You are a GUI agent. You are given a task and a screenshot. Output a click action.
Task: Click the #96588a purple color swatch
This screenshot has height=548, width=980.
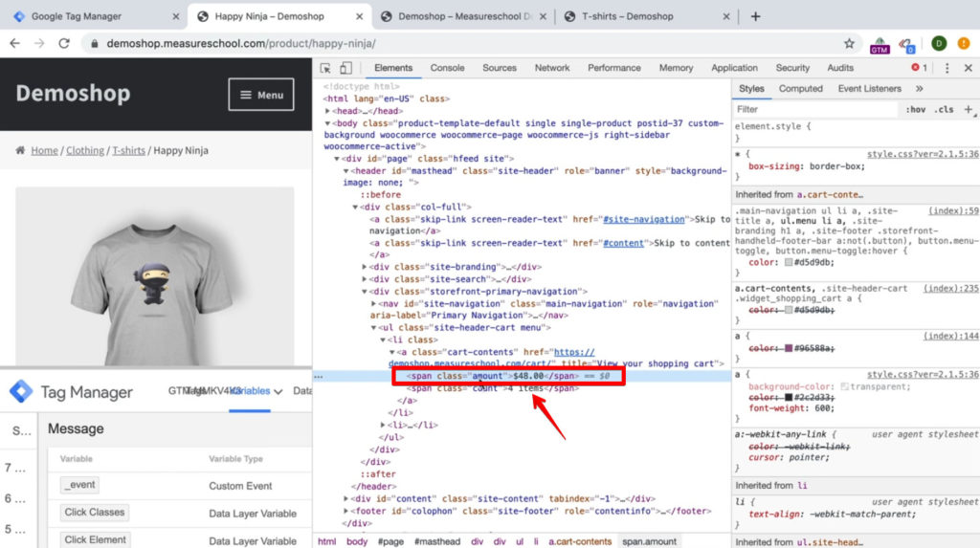click(x=789, y=348)
